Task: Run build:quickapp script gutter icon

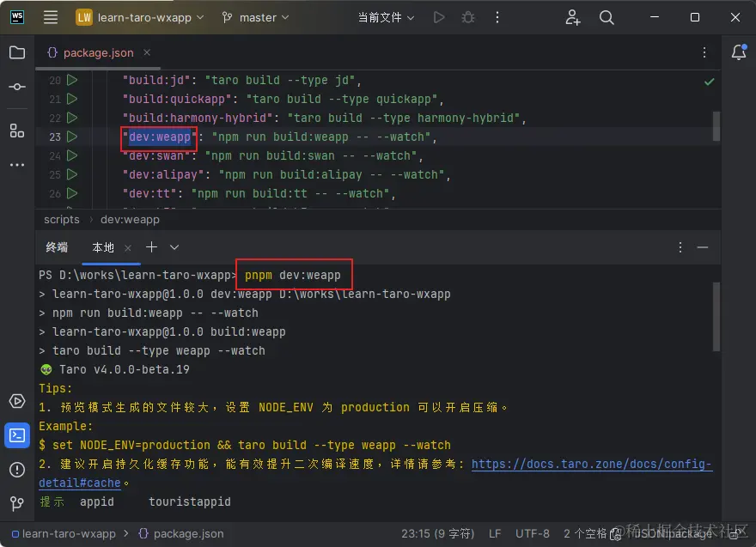Action: 72,99
